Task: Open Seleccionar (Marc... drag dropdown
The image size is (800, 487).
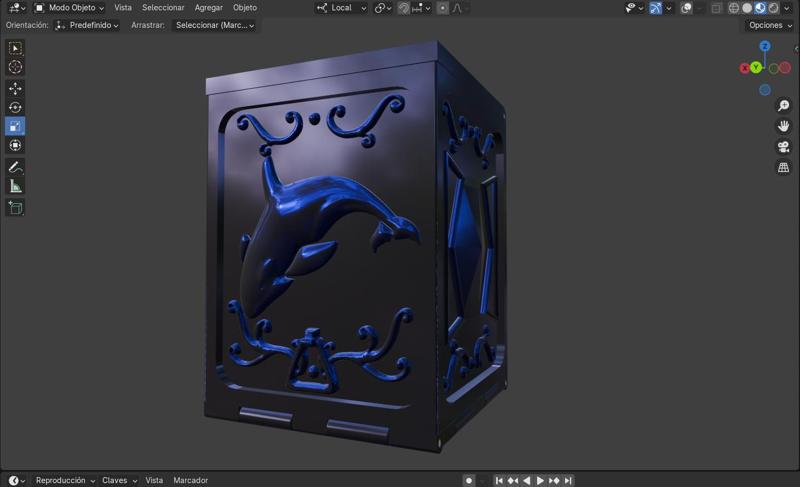Action: 214,25
